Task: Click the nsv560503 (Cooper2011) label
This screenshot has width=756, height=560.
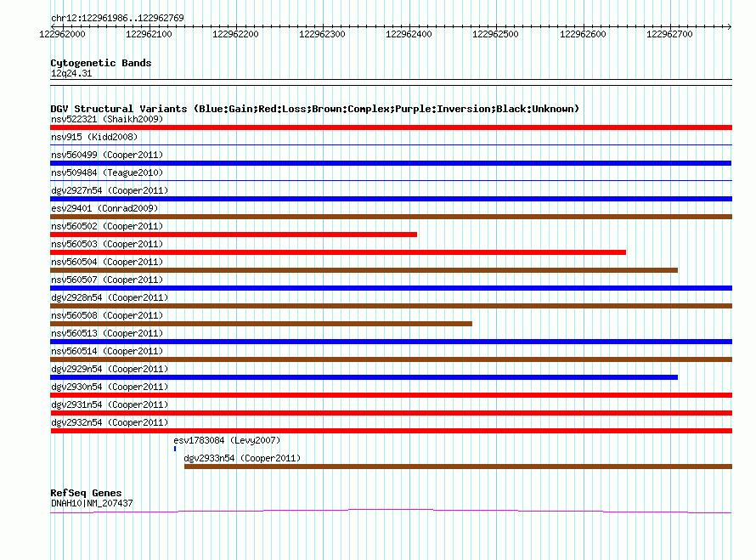Action: [x=107, y=244]
